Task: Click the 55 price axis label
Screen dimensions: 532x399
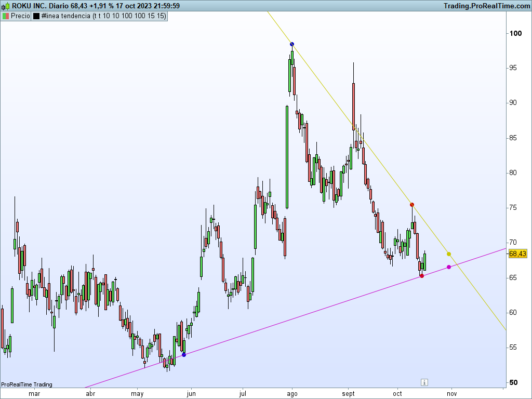Action: (513, 347)
